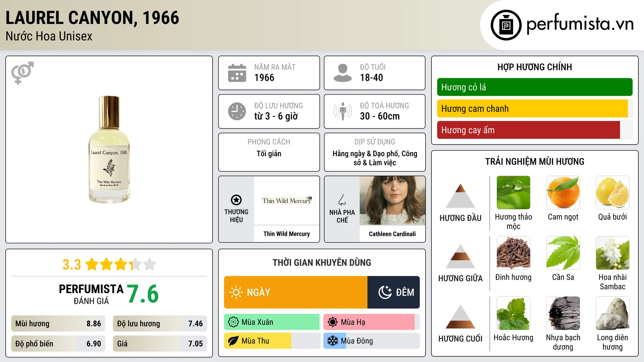Click the star badge icon above Thương hiệu

236,200
